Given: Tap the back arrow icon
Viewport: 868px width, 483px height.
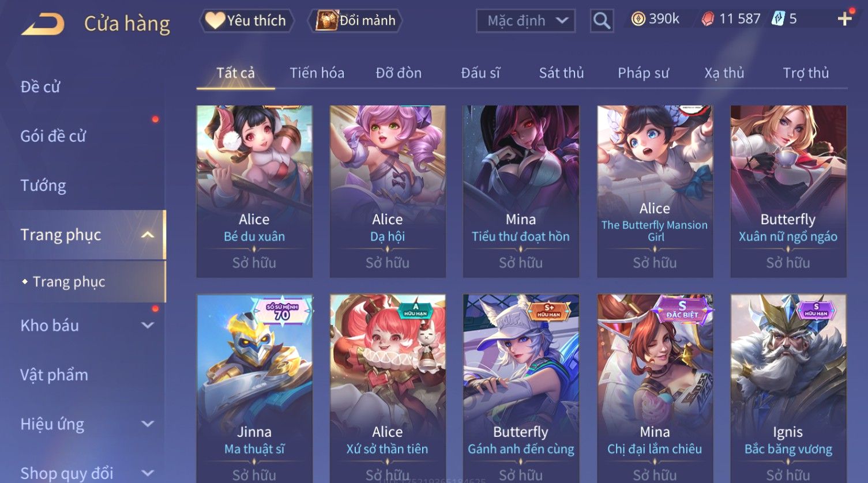Looking at the screenshot, I should [x=43, y=24].
